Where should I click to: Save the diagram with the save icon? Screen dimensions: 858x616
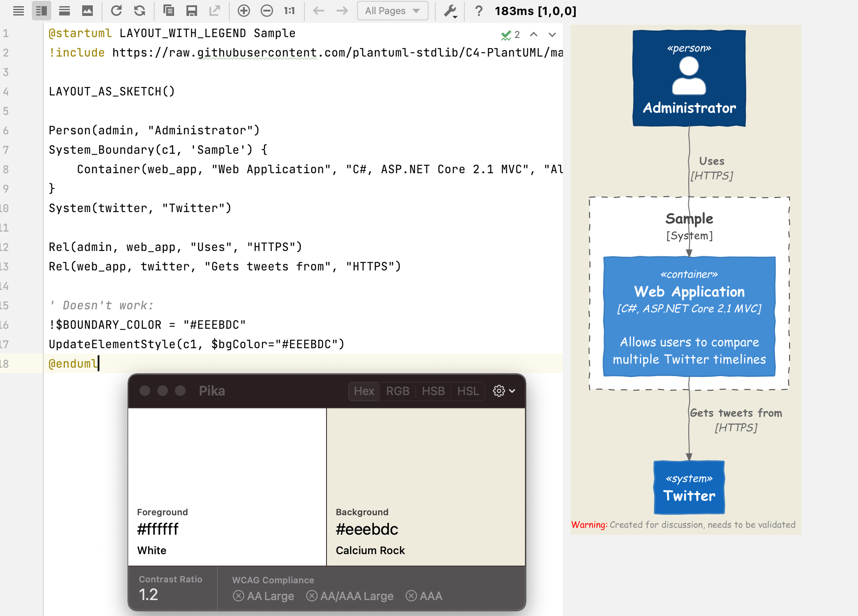point(192,11)
